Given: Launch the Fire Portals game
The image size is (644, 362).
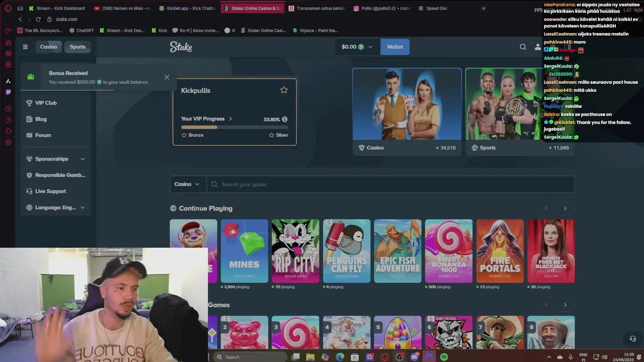Looking at the screenshot, I should [x=500, y=251].
